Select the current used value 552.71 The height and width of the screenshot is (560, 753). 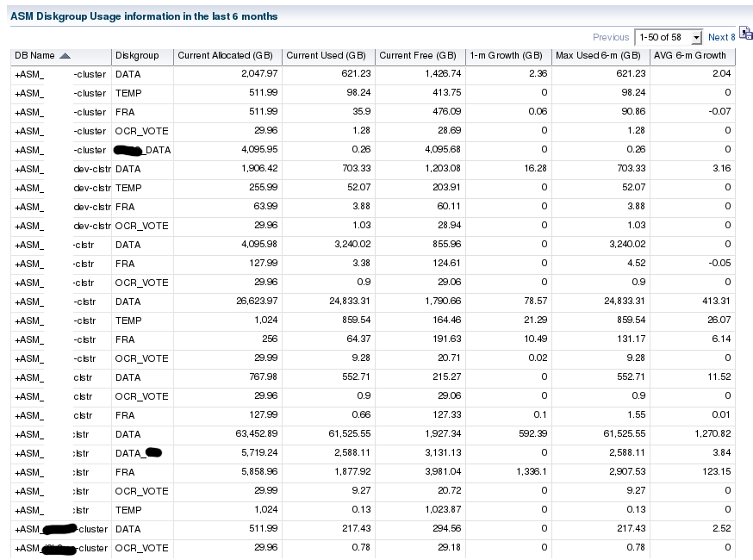(x=357, y=377)
